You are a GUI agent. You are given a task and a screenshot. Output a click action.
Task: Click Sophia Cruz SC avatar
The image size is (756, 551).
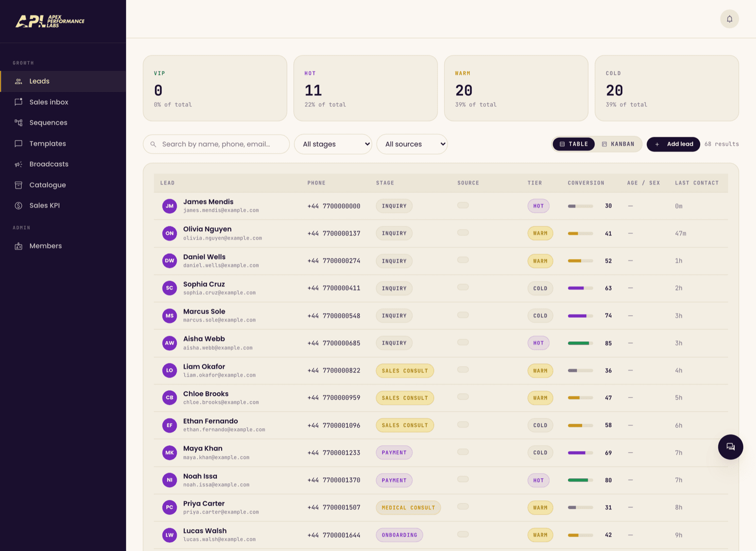tap(170, 288)
